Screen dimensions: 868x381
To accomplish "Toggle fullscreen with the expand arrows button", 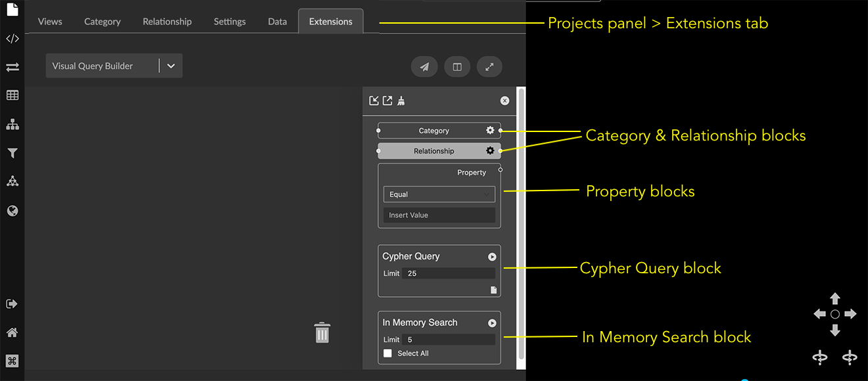I will (x=489, y=66).
